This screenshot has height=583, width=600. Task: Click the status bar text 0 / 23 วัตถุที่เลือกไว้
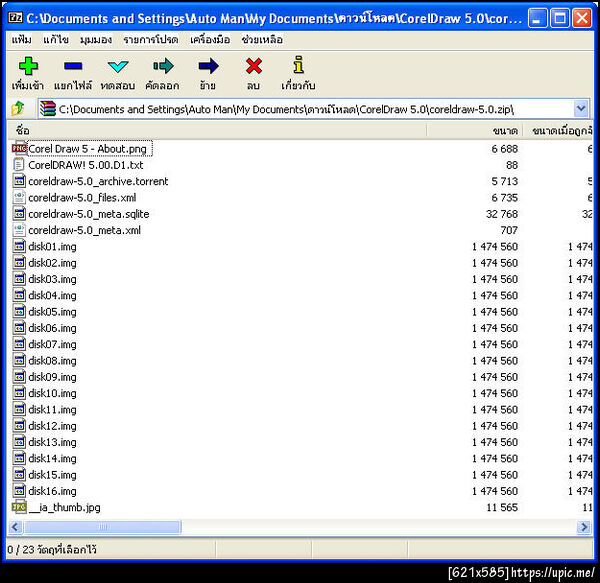coord(52,549)
